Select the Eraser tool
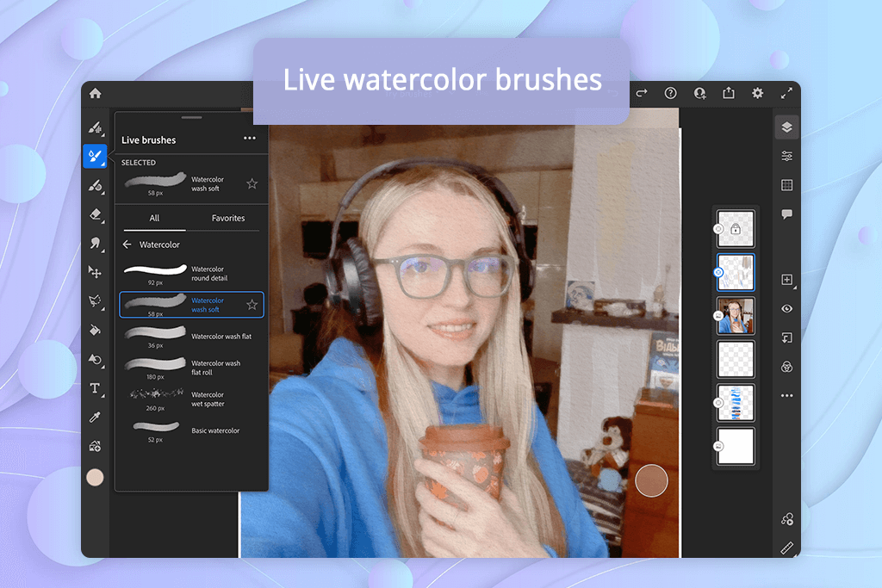The height and width of the screenshot is (588, 882). point(95,214)
